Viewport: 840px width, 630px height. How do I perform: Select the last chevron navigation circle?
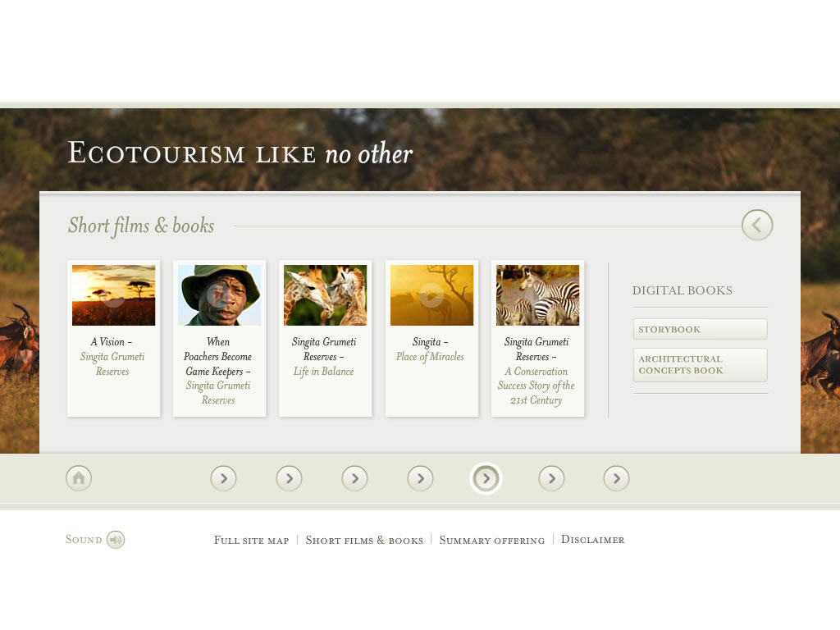pyautogui.click(x=616, y=478)
